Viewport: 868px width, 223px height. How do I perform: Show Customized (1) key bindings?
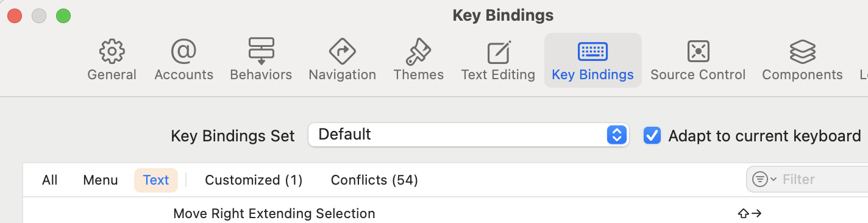[254, 180]
